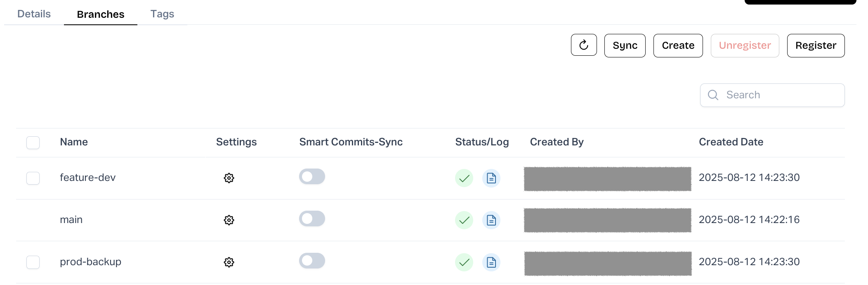The width and height of the screenshot is (868, 285).
Task: Enable Smart Commits-Sync for main
Action: pyautogui.click(x=312, y=219)
